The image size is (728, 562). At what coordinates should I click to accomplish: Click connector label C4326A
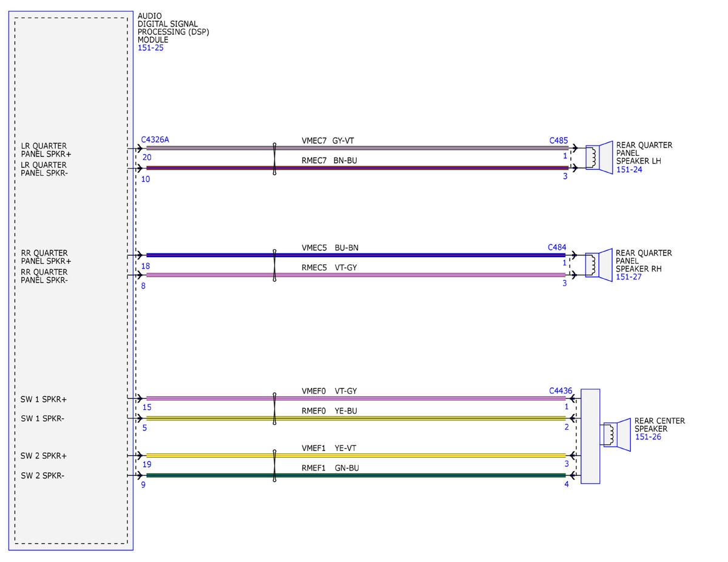[155, 139]
